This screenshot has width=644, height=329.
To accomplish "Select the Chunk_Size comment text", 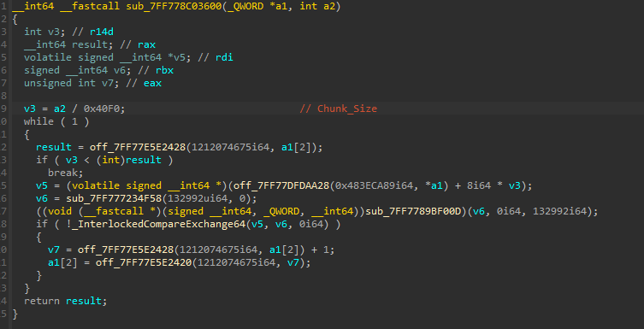I will tap(347, 109).
